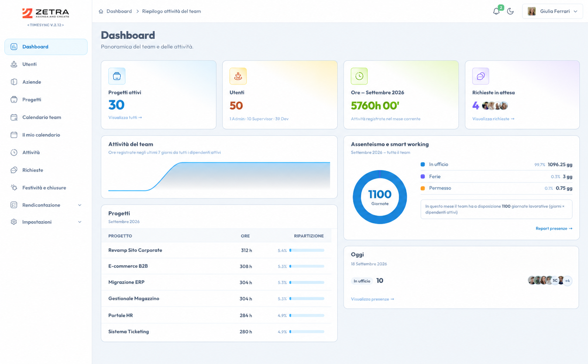Click the Utenti card icon
Image resolution: width=588 pixels, height=364 pixels.
click(x=238, y=76)
